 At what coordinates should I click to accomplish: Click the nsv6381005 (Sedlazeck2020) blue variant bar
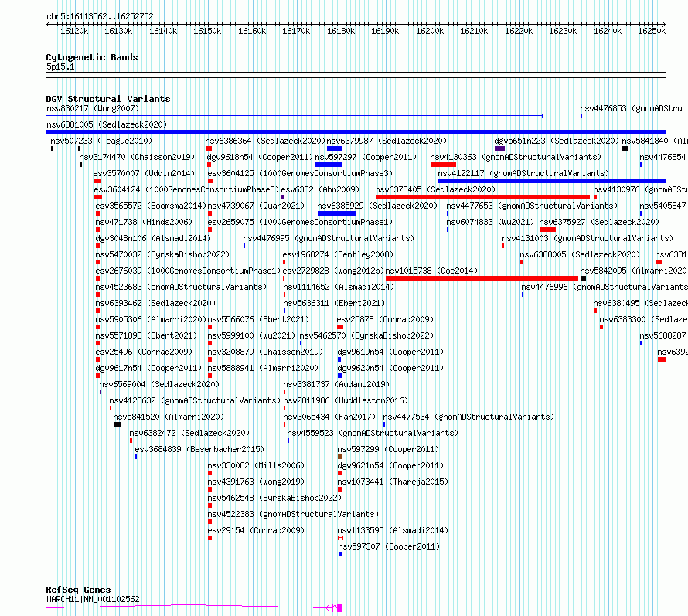click(356, 132)
